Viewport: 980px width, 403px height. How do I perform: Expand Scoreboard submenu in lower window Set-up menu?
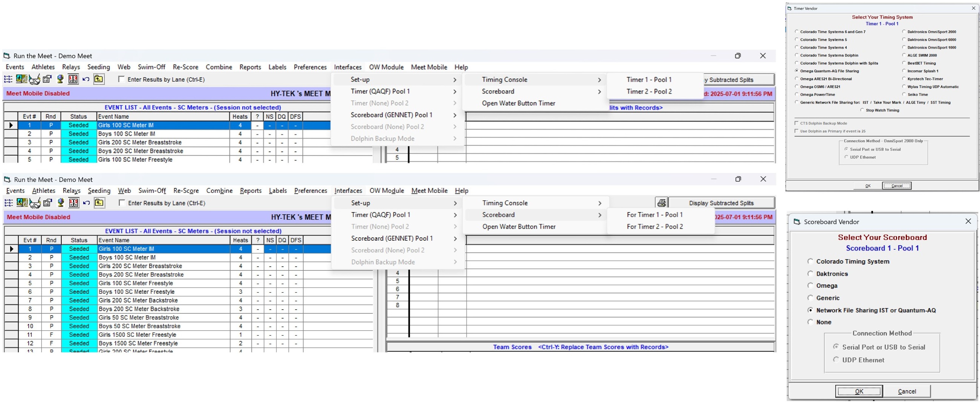536,215
